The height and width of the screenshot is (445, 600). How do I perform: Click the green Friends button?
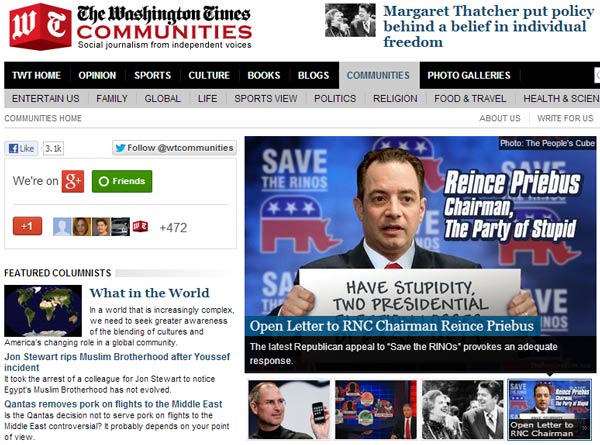(122, 181)
